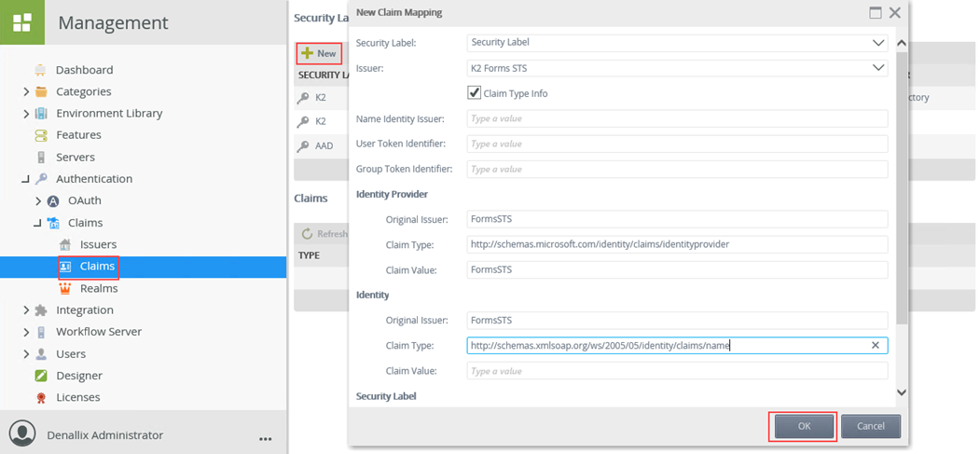Open Dashboard from the navigation tree

click(84, 70)
